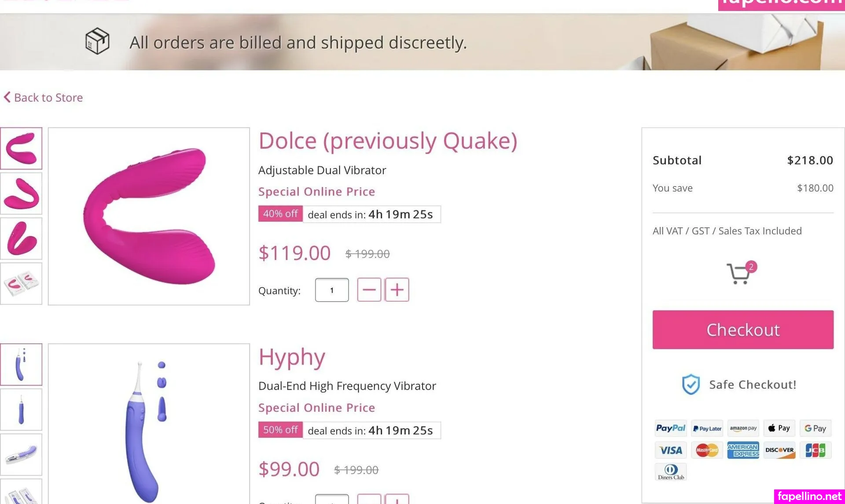Image resolution: width=845 pixels, height=504 pixels.
Task: Select the Apple Pay payment icon
Action: (779, 428)
